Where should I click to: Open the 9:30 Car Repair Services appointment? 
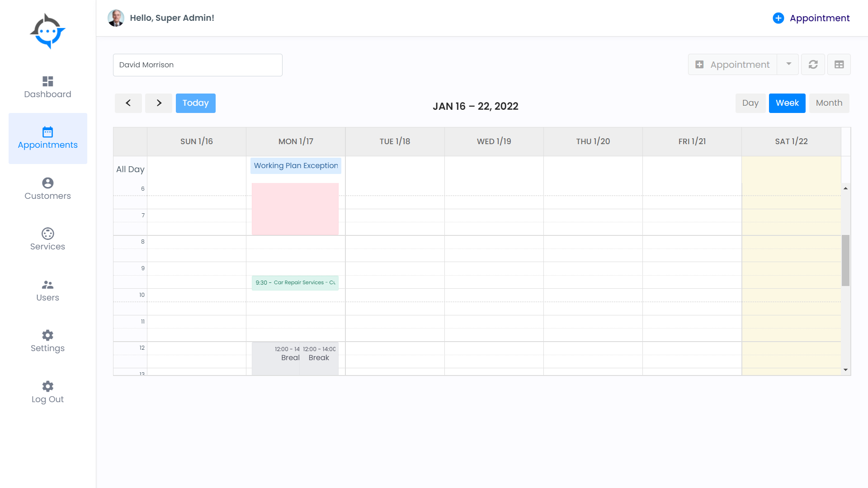pyautogui.click(x=295, y=283)
